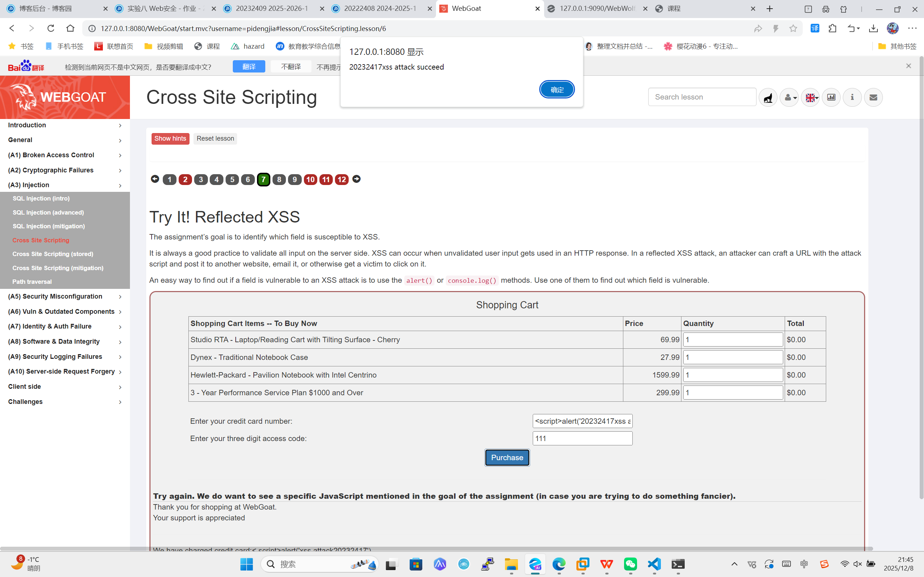This screenshot has width=924, height=577.
Task: Open the user profile menu icon
Action: (789, 97)
